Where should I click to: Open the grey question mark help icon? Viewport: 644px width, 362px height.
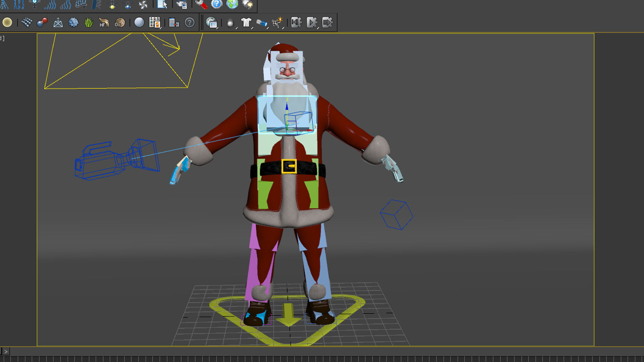pos(190,22)
